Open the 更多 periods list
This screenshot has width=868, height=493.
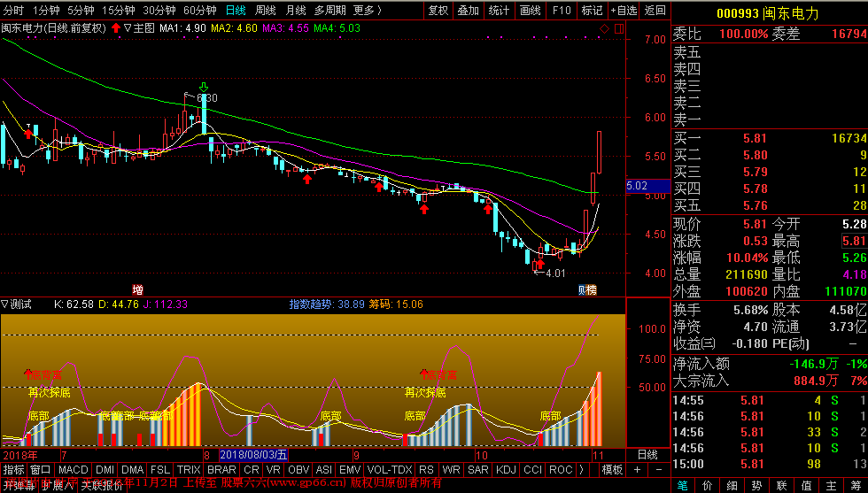click(x=368, y=11)
